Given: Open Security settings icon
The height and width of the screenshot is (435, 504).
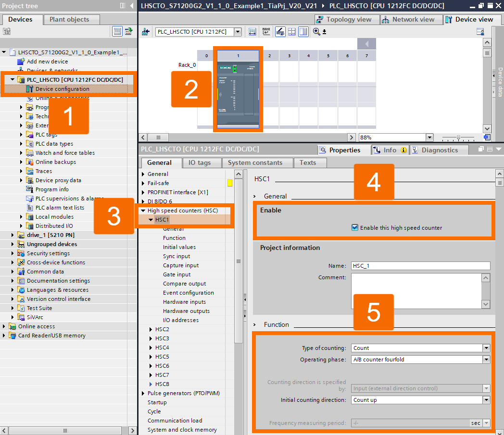Looking at the screenshot, I should pyautogui.click(x=21, y=253).
